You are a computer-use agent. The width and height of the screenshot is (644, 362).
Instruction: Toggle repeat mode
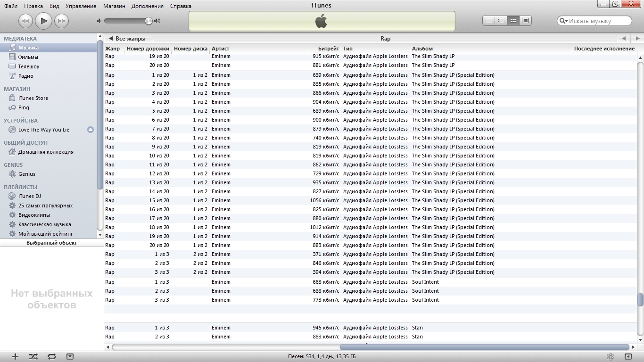coord(52,356)
